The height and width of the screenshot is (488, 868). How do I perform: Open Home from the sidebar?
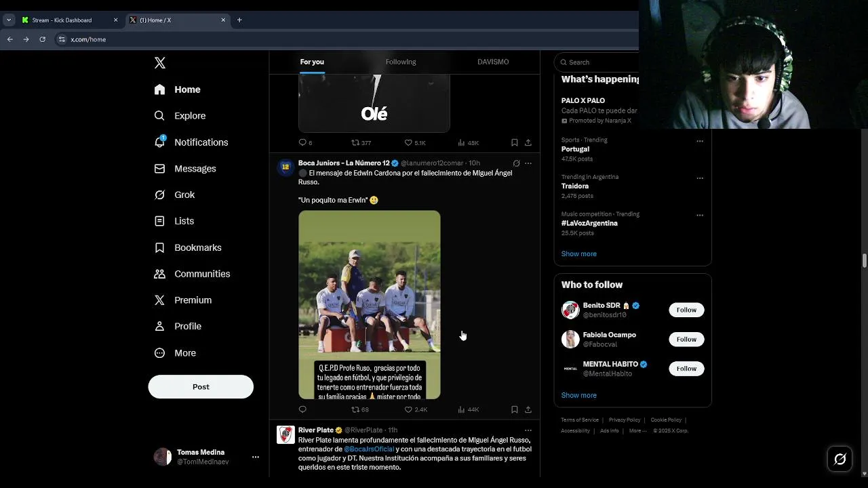click(178, 89)
